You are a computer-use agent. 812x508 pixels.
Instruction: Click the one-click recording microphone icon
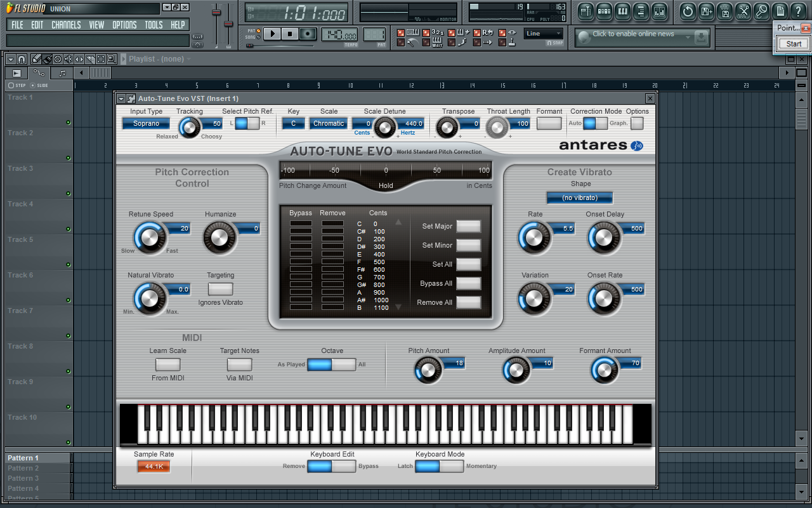click(x=762, y=11)
